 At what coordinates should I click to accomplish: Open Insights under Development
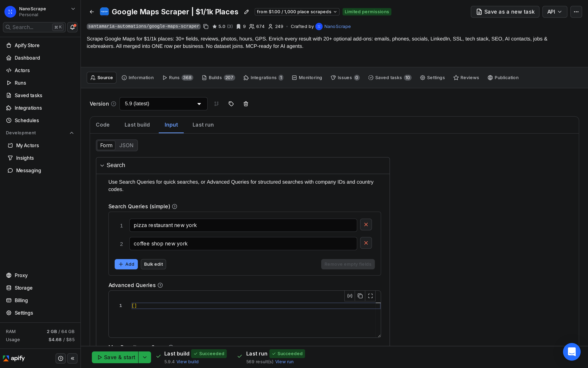pyautogui.click(x=40, y=158)
